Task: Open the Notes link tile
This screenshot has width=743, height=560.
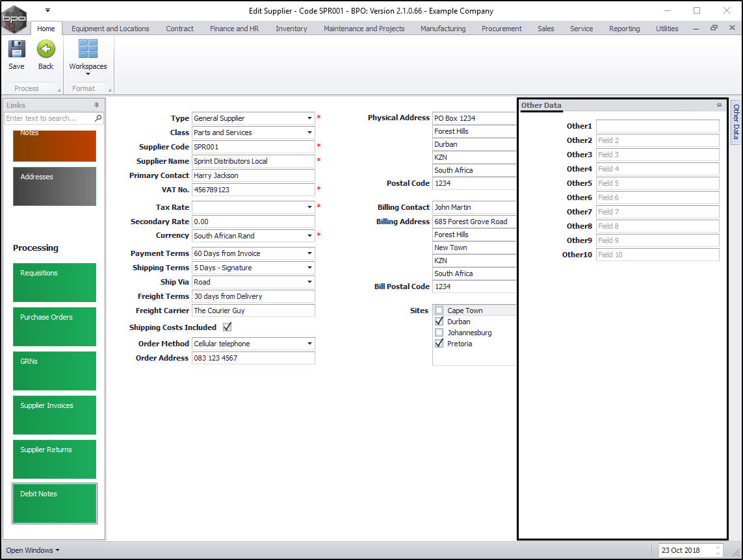Action: click(x=55, y=145)
